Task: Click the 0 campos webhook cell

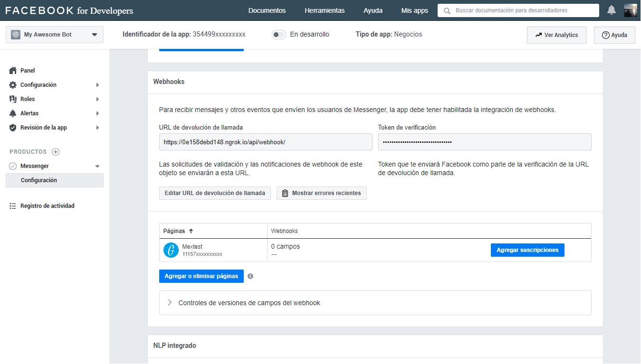Action: pyautogui.click(x=286, y=247)
